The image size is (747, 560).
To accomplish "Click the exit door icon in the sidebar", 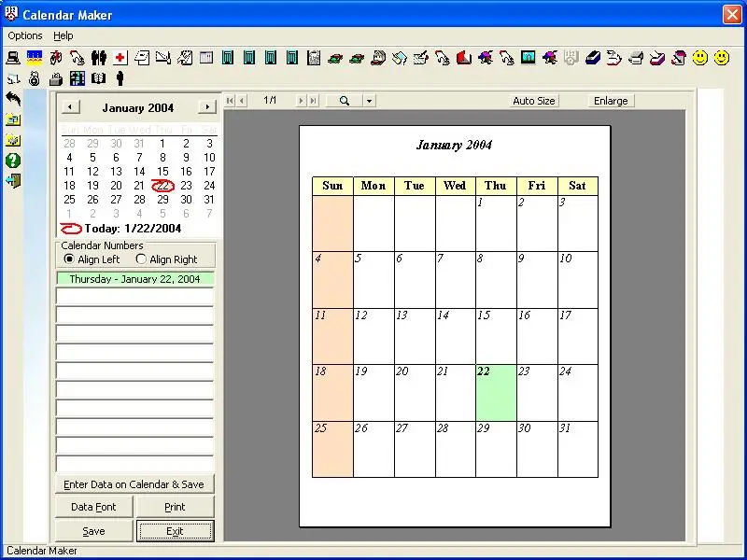I will (x=13, y=181).
